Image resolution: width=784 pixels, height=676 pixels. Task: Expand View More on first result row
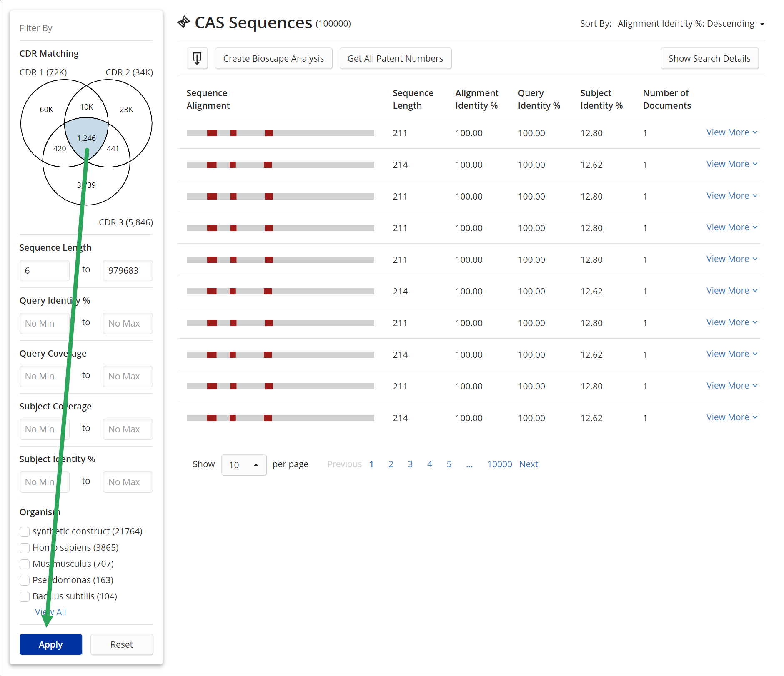731,132
